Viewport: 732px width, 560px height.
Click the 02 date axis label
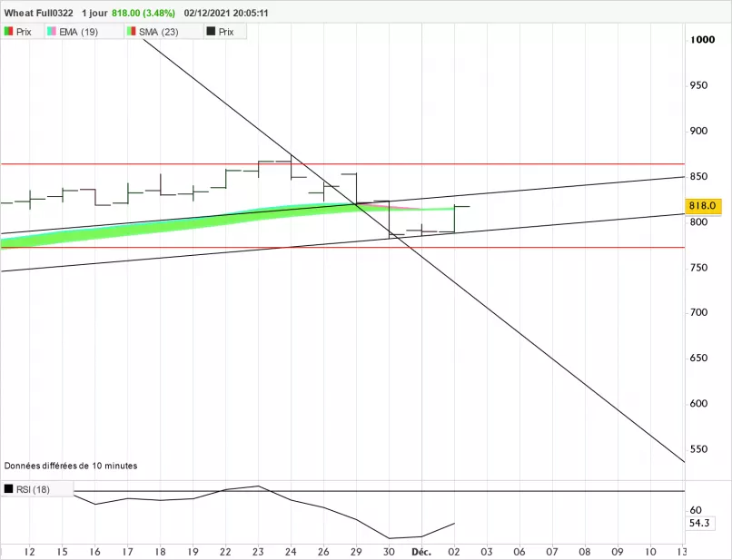click(x=454, y=552)
